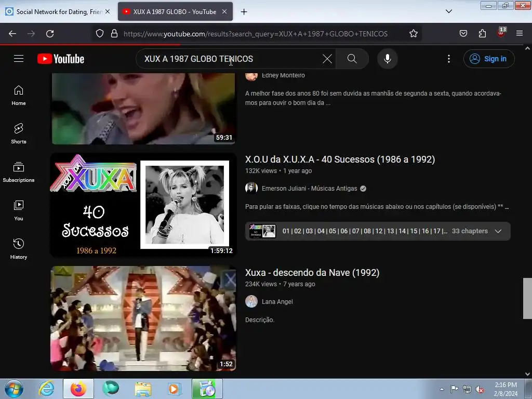Expand the list all tabs chevron
Viewport: 532px width, 399px height.
click(448, 11)
